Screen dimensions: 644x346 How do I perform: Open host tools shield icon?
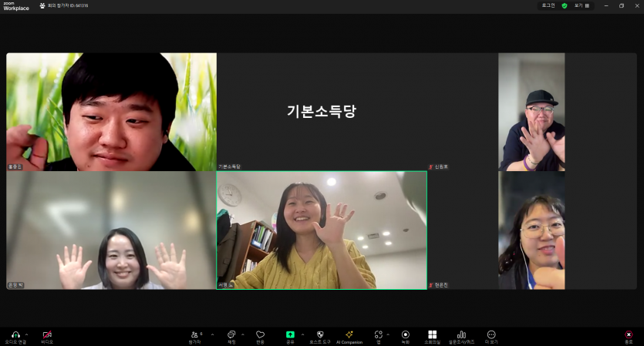320,334
